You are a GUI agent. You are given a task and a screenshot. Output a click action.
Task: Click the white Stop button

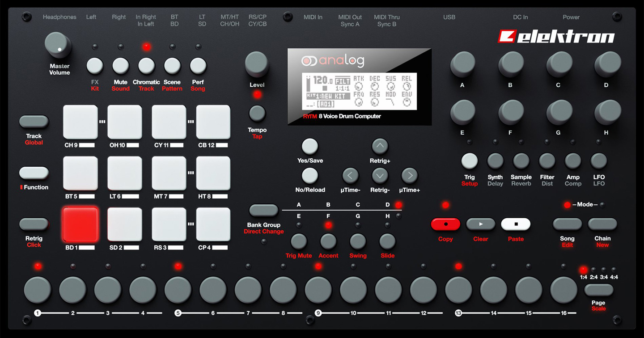[x=516, y=224]
